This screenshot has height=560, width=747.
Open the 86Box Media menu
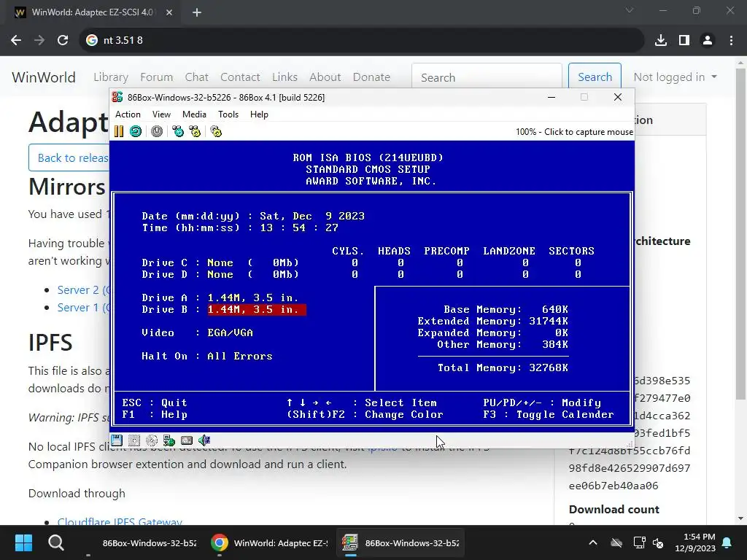click(x=194, y=114)
